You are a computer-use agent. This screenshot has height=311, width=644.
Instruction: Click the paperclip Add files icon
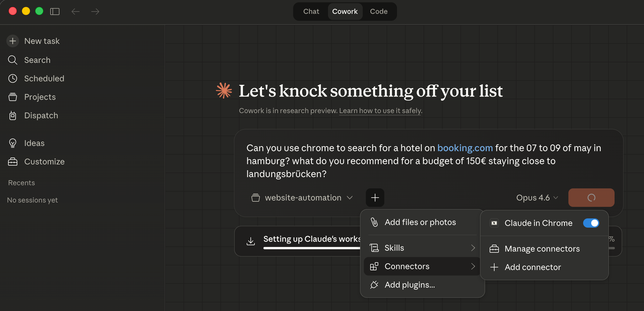[374, 222]
